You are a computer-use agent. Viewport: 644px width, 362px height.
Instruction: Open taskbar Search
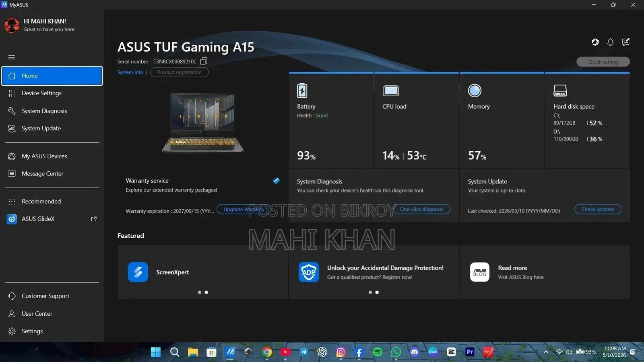click(174, 352)
